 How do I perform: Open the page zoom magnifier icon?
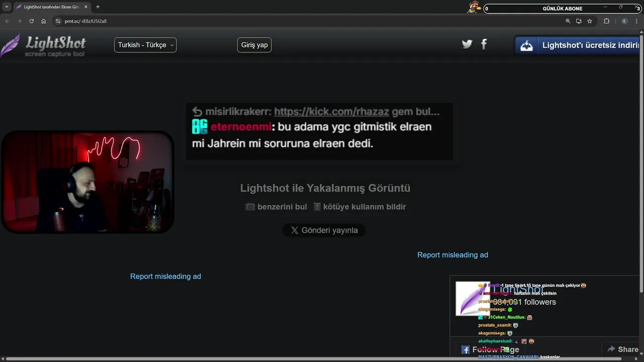568,21
